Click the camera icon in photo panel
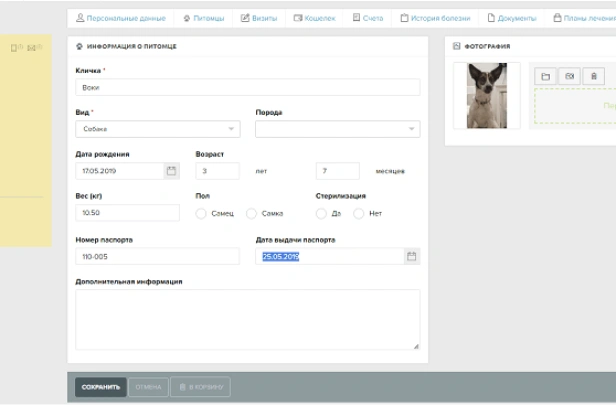Screen dimensions: 616x405 (x=569, y=76)
